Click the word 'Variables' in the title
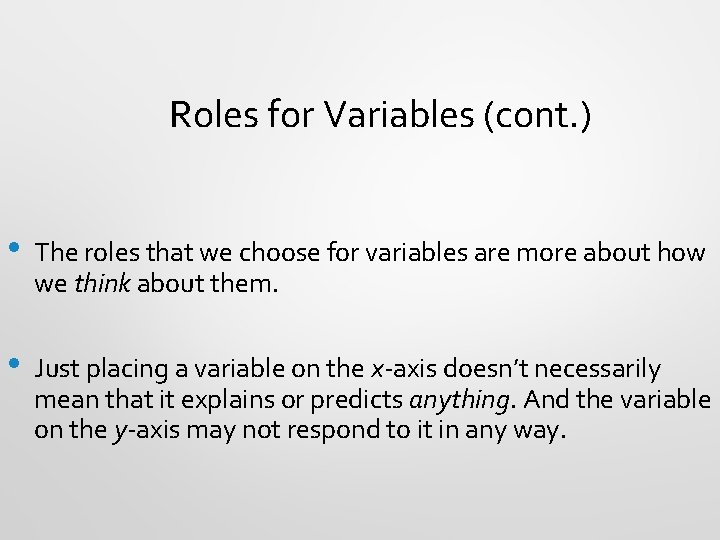Screen dimensions: 720x540 click(x=399, y=114)
